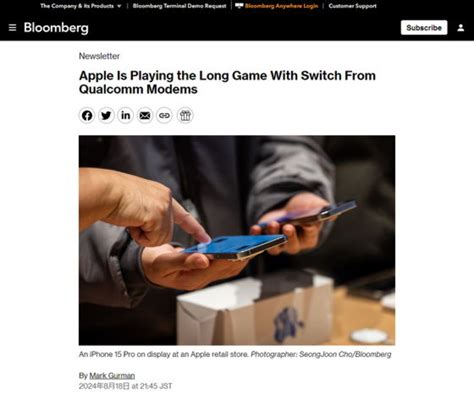Share article on Facebook
The width and height of the screenshot is (474, 400).
[x=87, y=115]
